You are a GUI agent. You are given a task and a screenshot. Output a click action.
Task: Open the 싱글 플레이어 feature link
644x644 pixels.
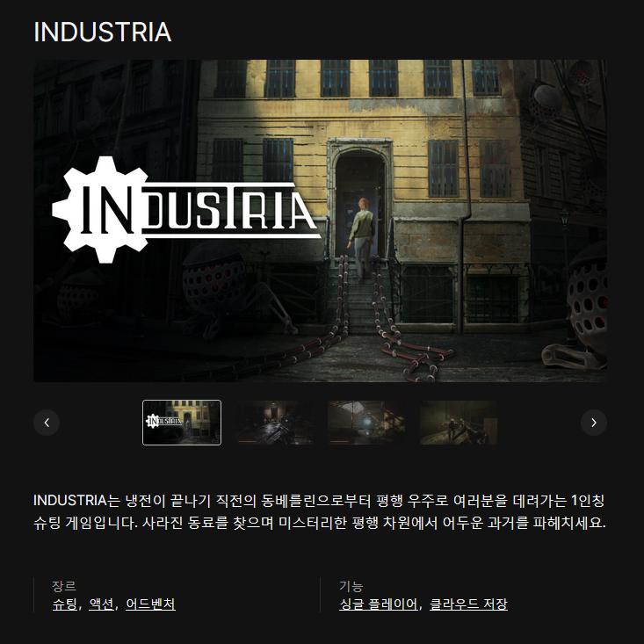[x=378, y=604]
